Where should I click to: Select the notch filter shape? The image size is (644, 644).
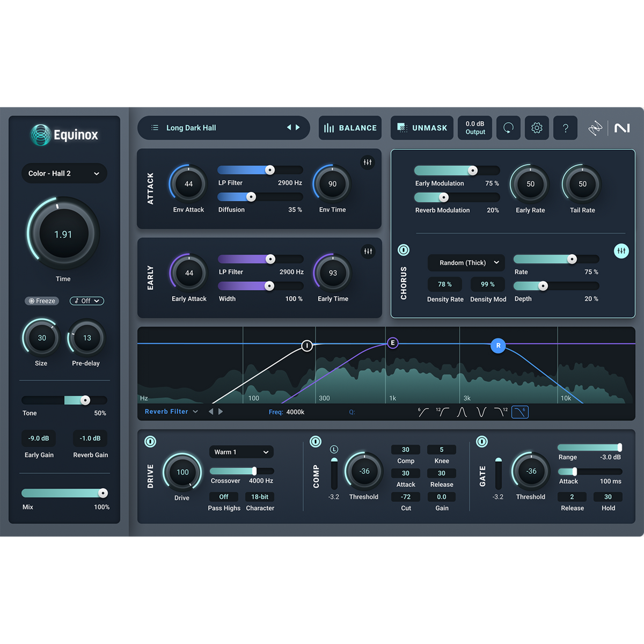coord(481,412)
